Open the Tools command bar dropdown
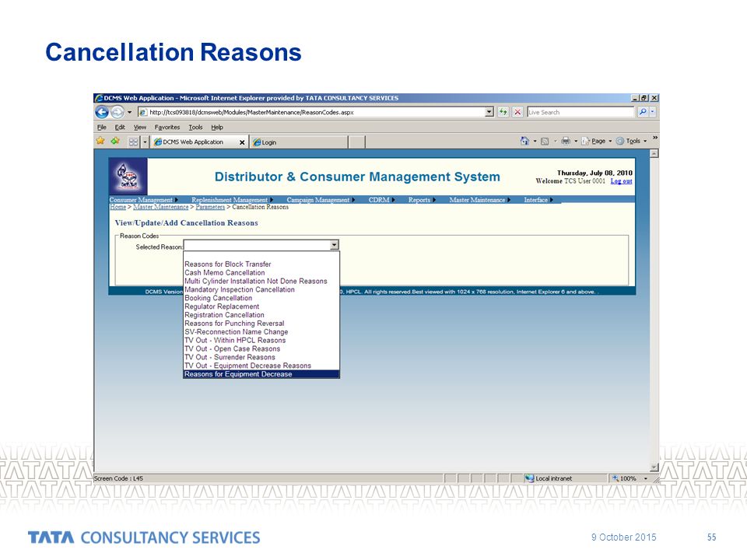 632,141
